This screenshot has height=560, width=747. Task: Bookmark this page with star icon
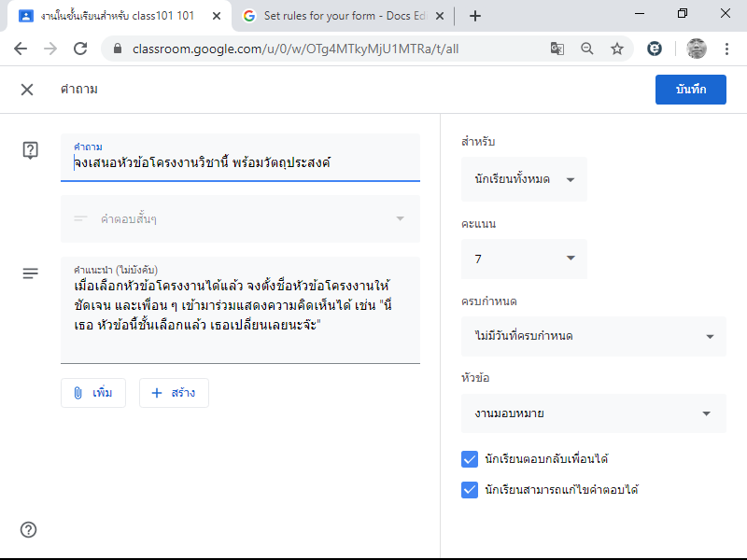(617, 49)
